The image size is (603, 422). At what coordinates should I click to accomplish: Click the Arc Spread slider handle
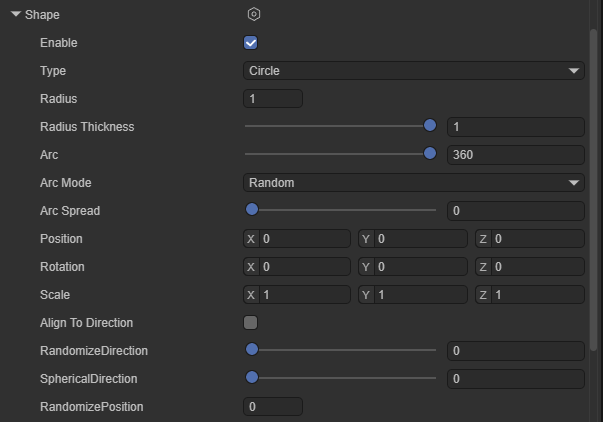point(252,210)
